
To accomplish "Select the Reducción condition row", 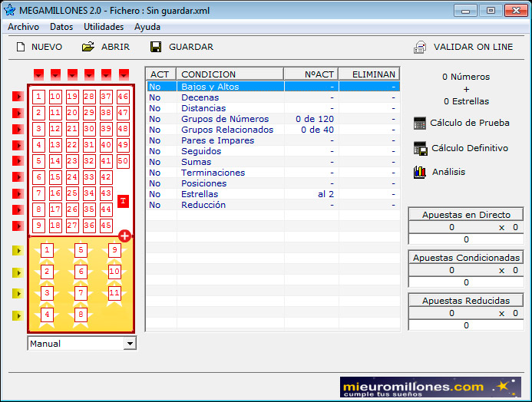I will click(273, 205).
